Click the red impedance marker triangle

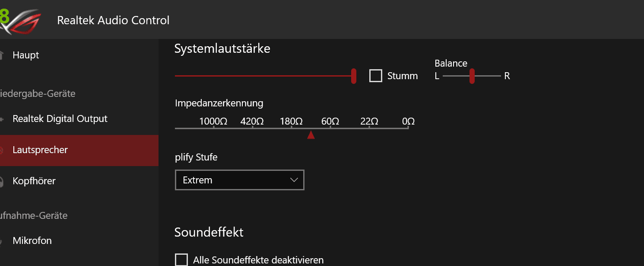tap(311, 136)
